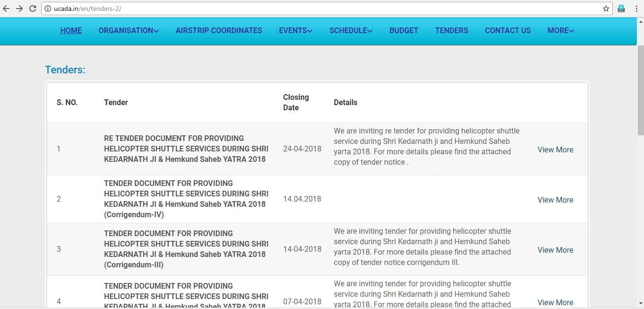Open the TENDERS menu item
Image resolution: width=644 pixels, height=309 pixels.
click(451, 30)
